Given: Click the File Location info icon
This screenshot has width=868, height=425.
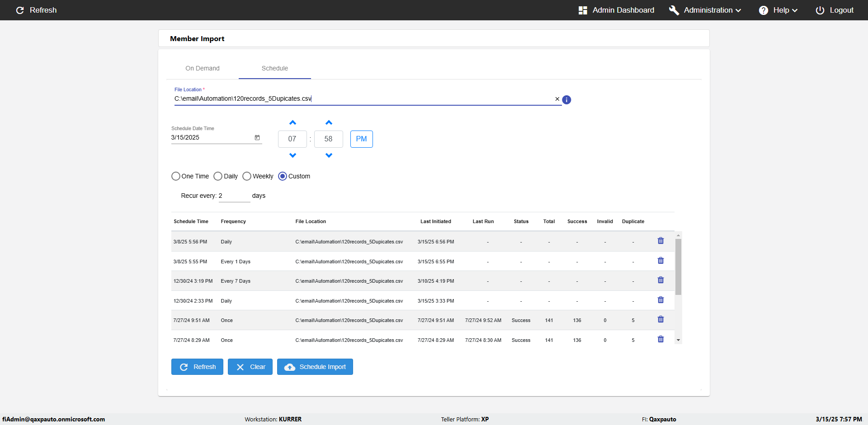Looking at the screenshot, I should pyautogui.click(x=566, y=100).
